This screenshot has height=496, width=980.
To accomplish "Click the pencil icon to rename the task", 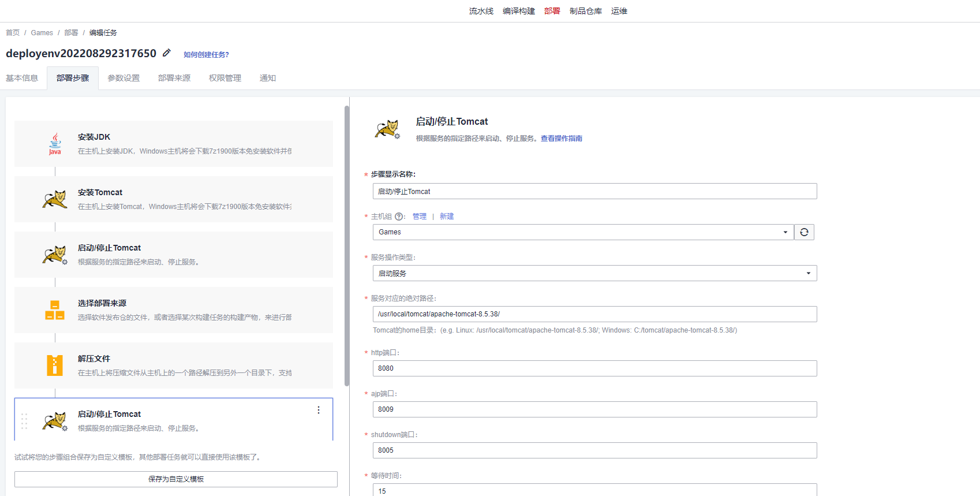I will tap(167, 53).
